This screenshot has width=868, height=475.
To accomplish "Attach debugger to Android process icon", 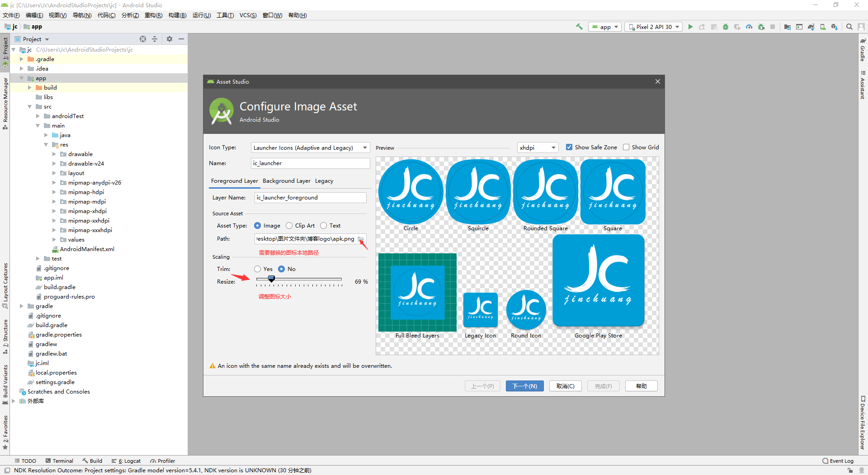I will tap(761, 27).
